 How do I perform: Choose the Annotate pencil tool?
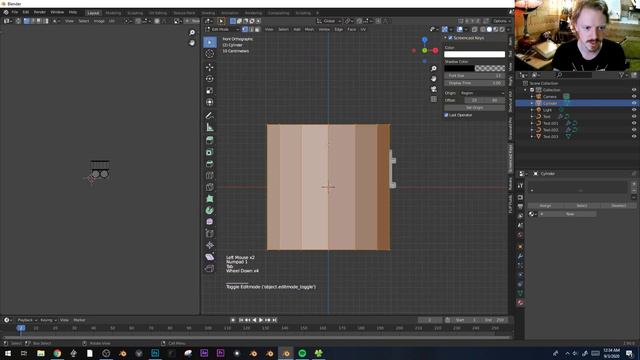209,116
